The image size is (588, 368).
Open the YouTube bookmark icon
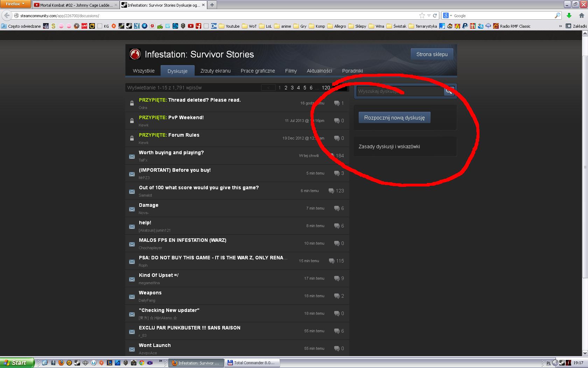click(x=190, y=26)
